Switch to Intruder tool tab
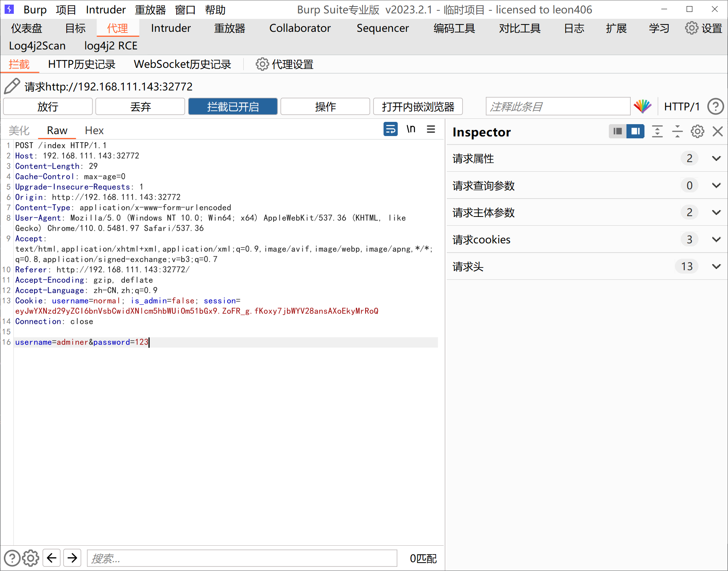728x571 pixels. point(171,28)
